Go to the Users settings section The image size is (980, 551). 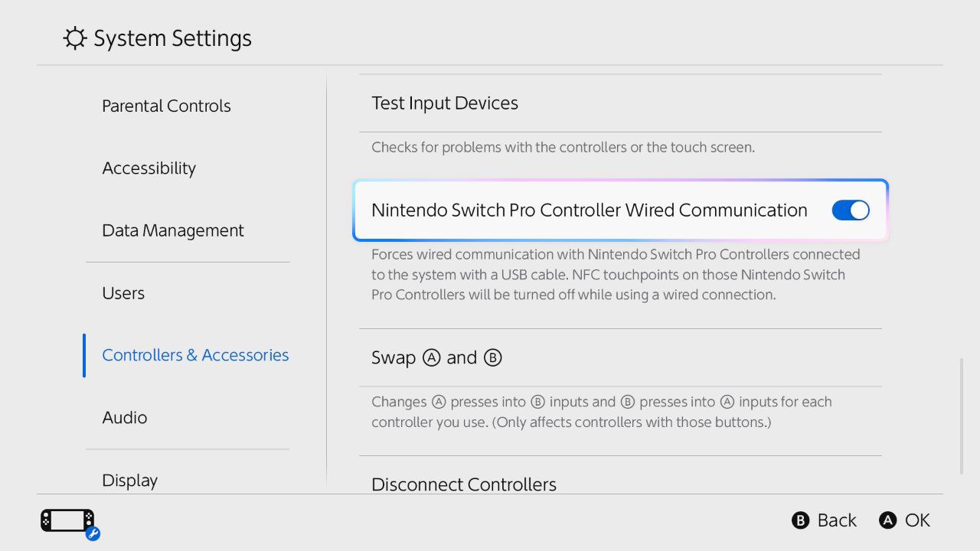click(123, 293)
